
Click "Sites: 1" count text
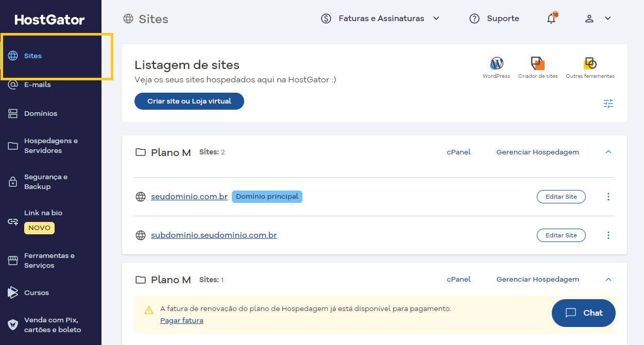[211, 280]
